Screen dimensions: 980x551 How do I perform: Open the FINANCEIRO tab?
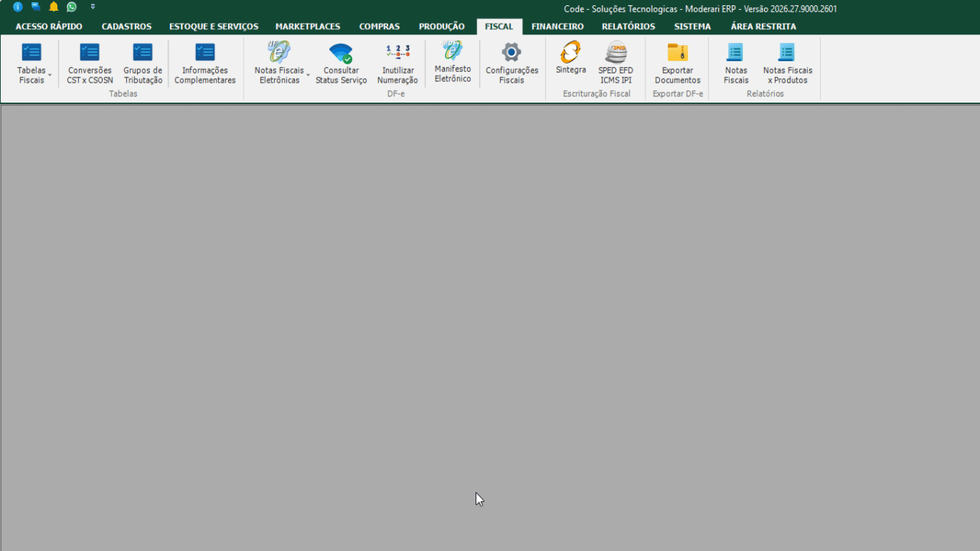pos(557,27)
